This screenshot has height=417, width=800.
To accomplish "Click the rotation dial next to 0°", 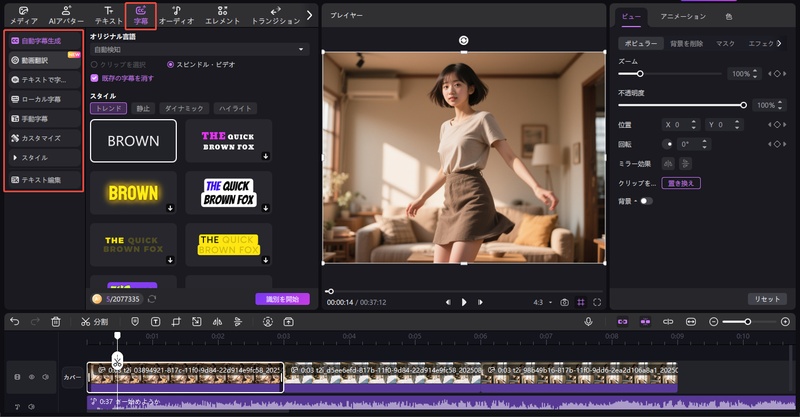I will (x=667, y=144).
